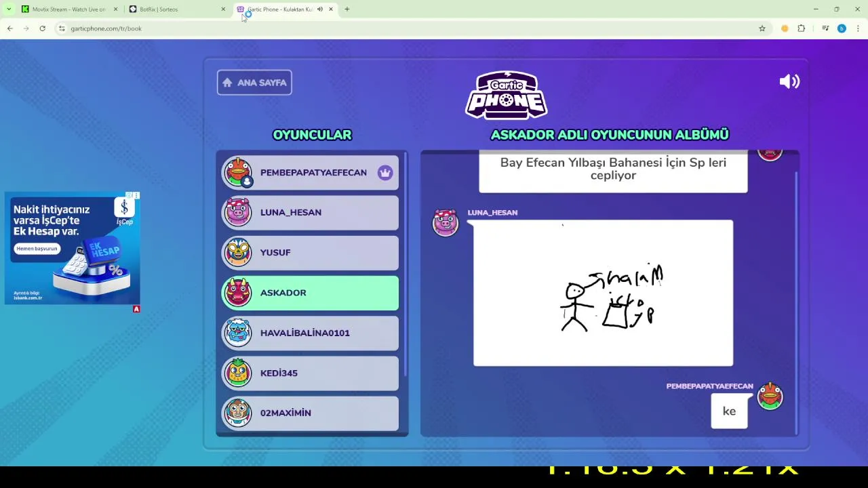Click the address bar with garticphone.com URL
Image resolution: width=868 pixels, height=488 pixels.
[x=414, y=28]
